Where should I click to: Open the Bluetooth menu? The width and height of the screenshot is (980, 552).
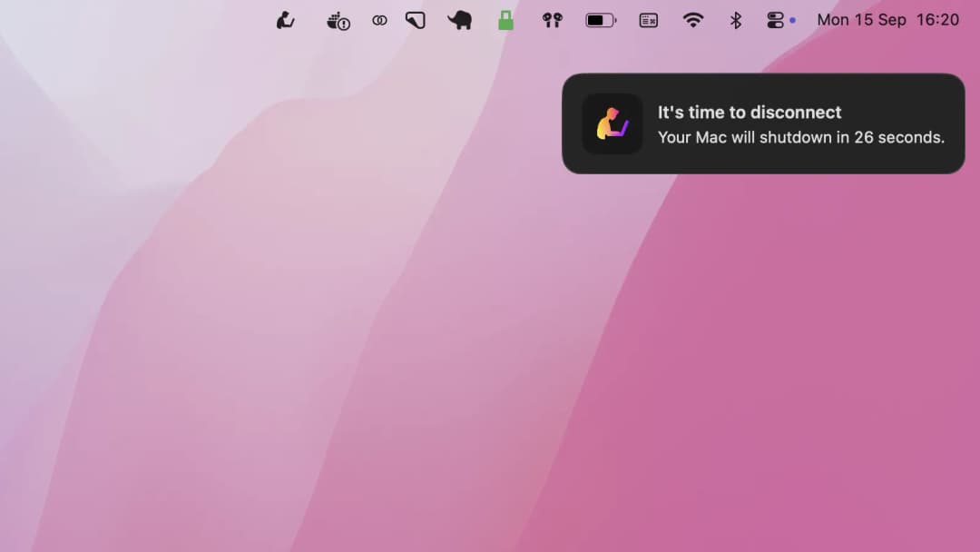coord(736,20)
